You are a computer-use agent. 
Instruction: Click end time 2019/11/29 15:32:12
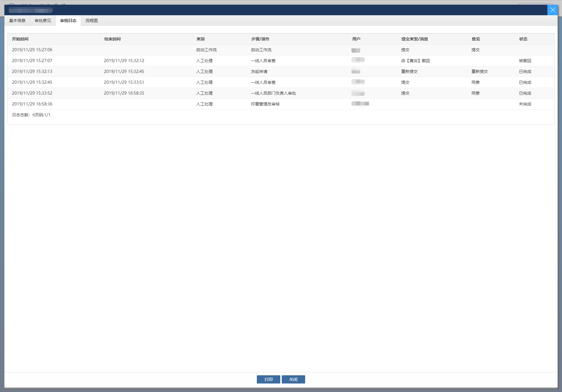click(x=124, y=61)
